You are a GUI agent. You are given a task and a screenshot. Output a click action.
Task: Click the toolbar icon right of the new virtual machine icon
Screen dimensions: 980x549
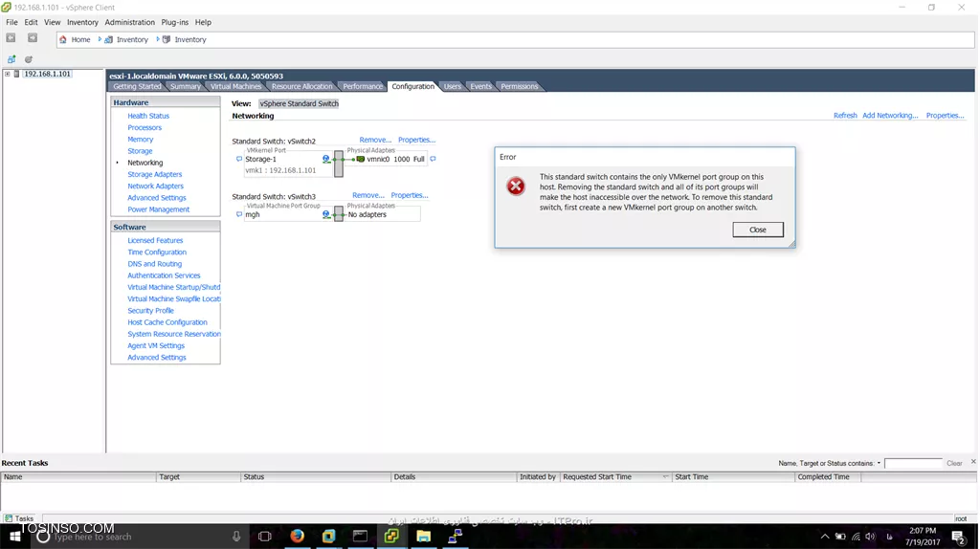click(28, 59)
